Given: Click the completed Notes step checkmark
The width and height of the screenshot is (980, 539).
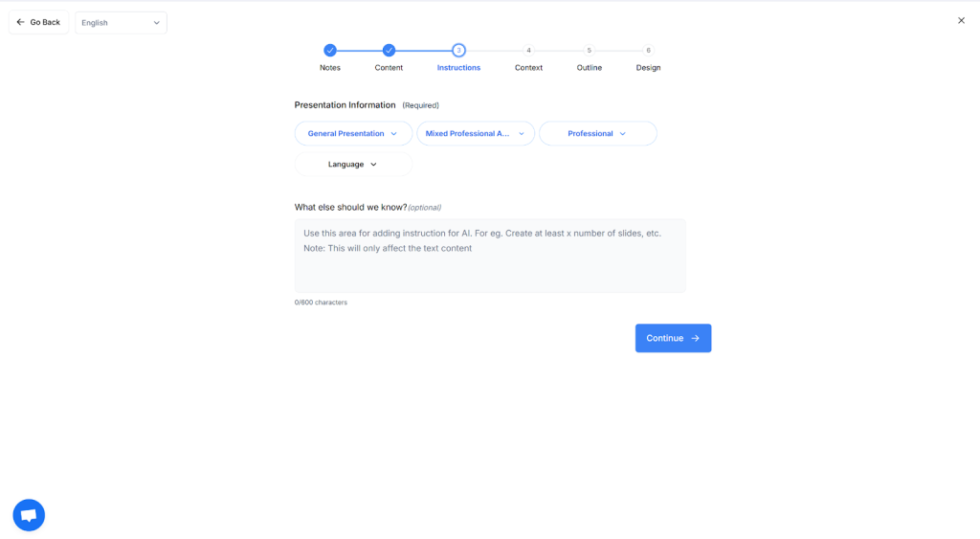Looking at the screenshot, I should 330,51.
